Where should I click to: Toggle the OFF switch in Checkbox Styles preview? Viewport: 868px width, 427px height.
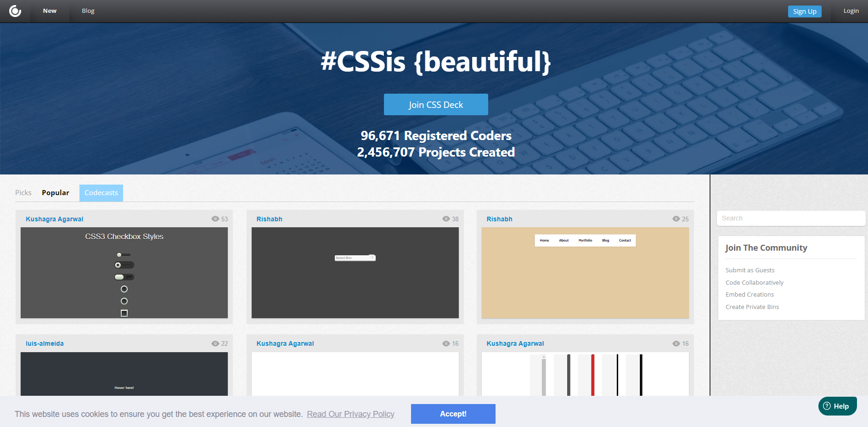point(124,277)
